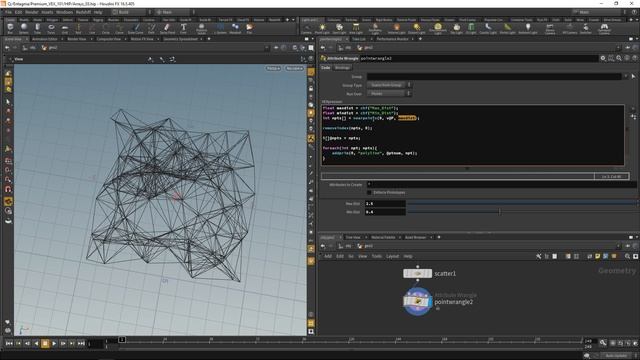640x360 pixels.
Task: Add a GI Light from shelf
Action: click(471, 28)
